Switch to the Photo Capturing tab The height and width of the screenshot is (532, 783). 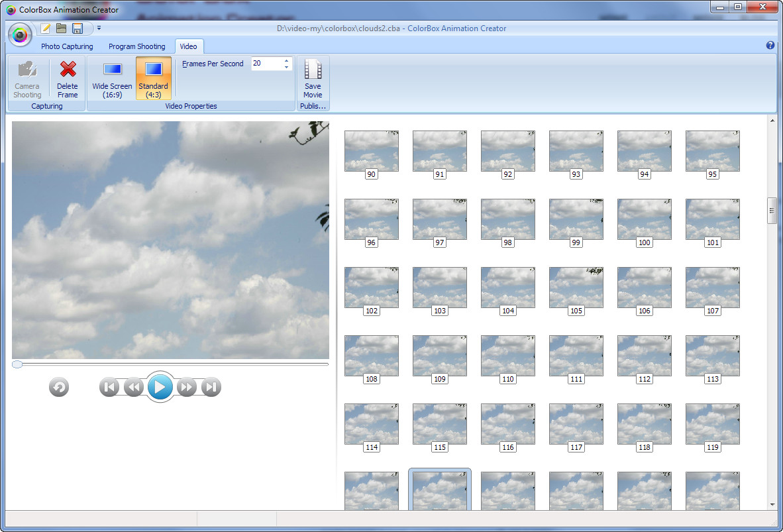pos(67,46)
